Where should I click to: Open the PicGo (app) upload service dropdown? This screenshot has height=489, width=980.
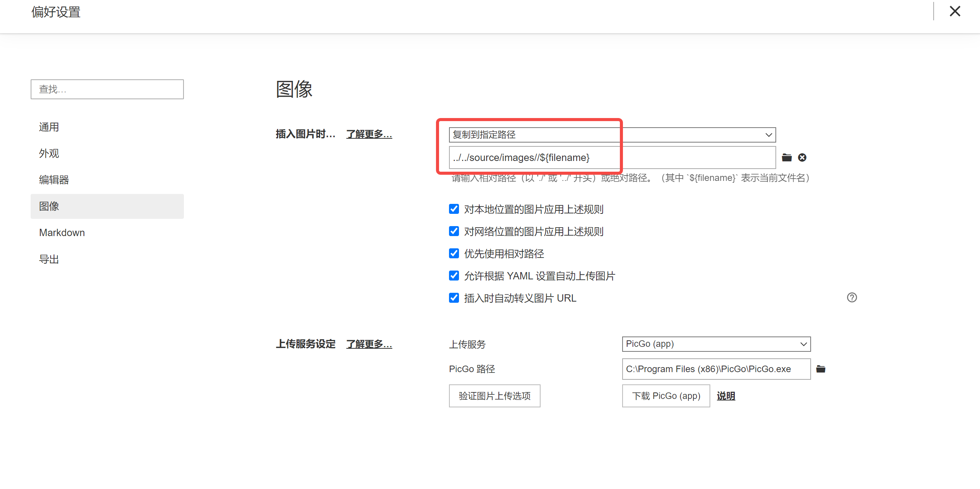716,344
